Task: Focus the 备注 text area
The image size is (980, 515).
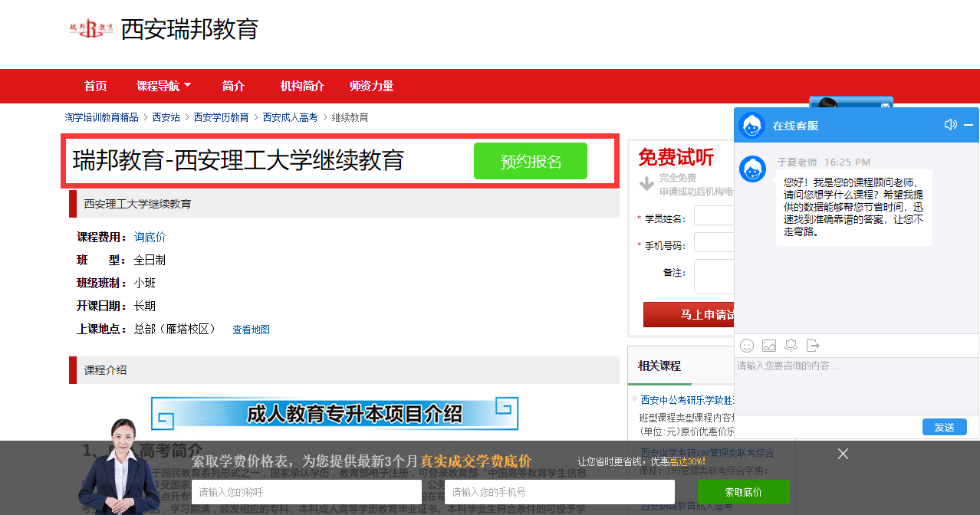Action: [714, 277]
